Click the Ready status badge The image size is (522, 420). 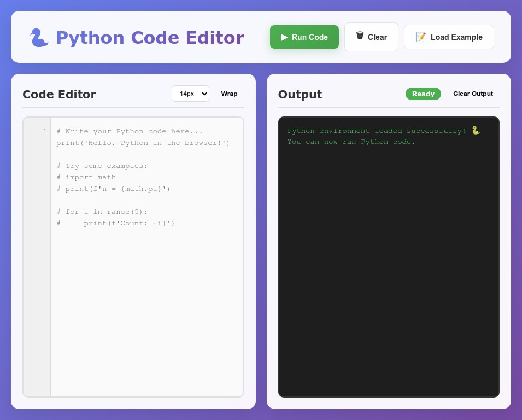click(x=423, y=94)
